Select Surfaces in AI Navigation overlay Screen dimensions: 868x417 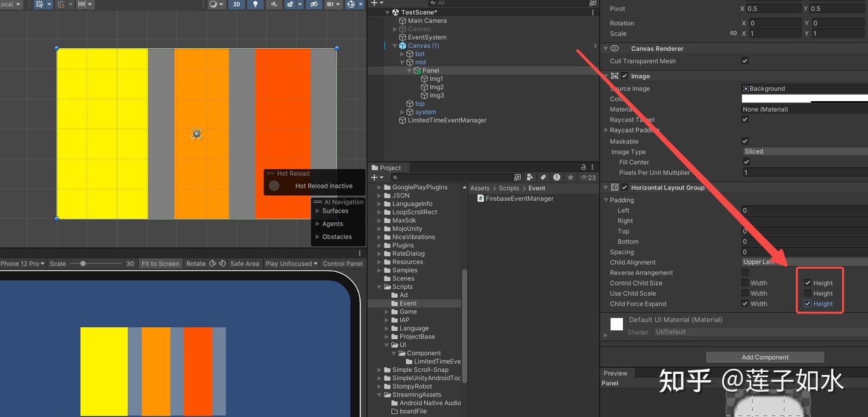coord(335,211)
